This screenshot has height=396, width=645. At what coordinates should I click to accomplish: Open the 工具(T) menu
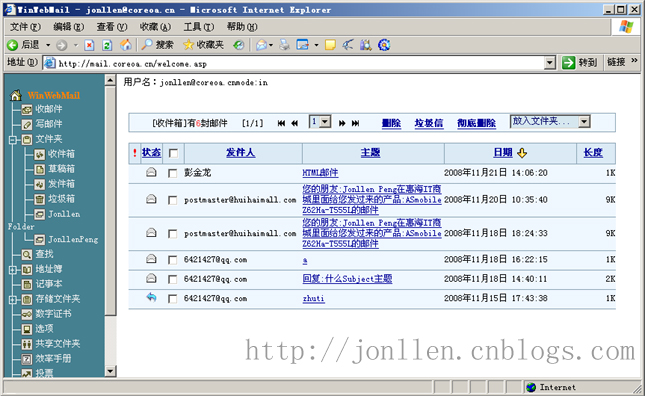coord(199,27)
